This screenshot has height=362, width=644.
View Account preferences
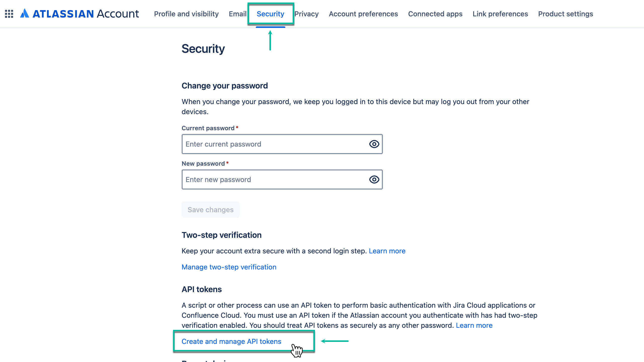(x=363, y=14)
